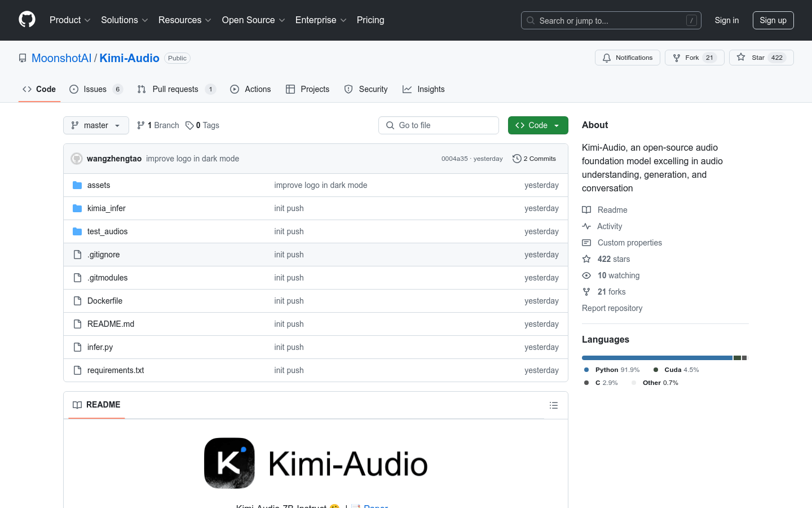The image size is (812, 508).
Task: Click the test_audios folder icon
Action: [77, 231]
